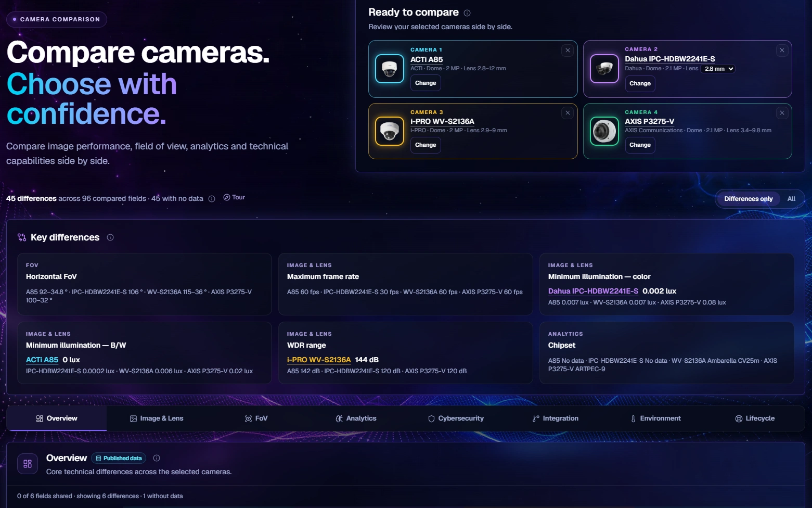Open Minimum illumination — B/W difference card
The image size is (812, 508).
pos(145,353)
